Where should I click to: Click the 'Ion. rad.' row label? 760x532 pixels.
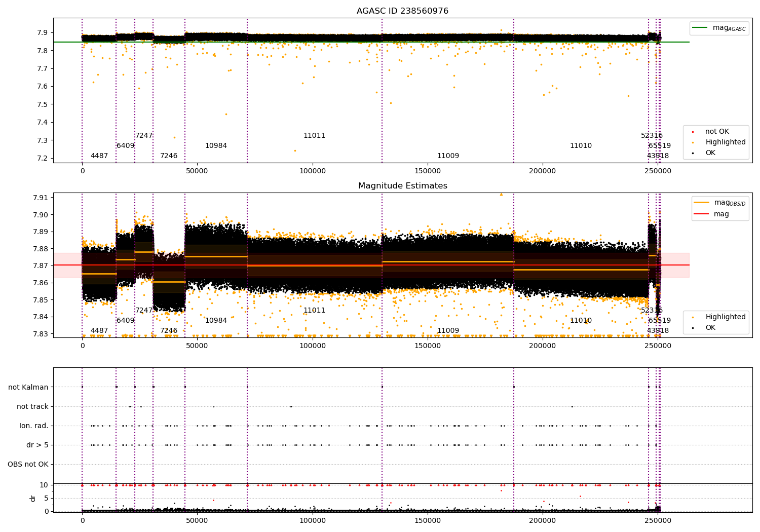click(x=34, y=426)
